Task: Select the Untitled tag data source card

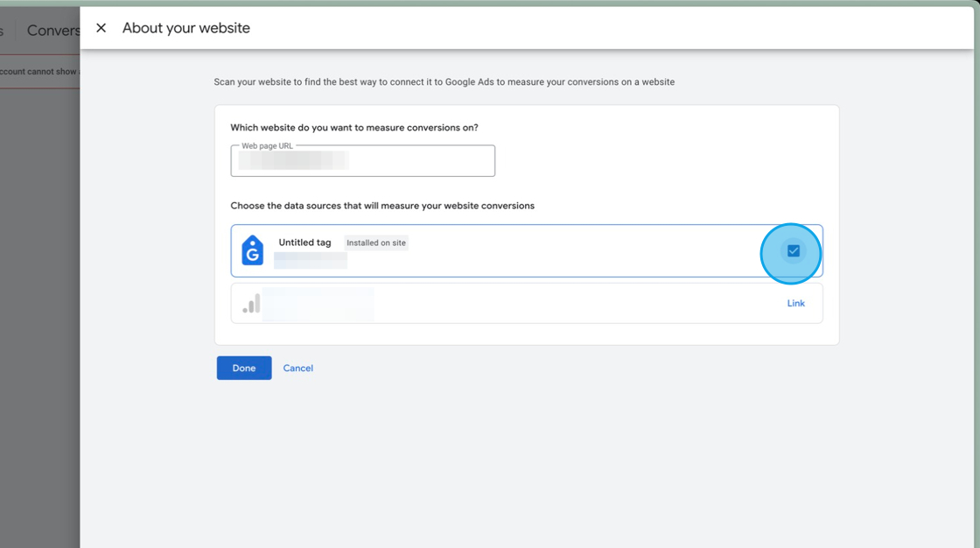Action: tap(525, 251)
